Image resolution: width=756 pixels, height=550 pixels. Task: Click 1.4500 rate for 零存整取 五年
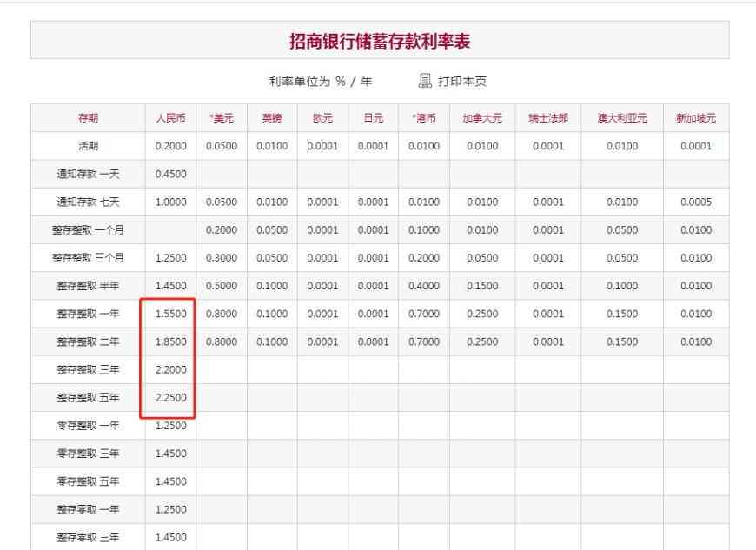170,481
